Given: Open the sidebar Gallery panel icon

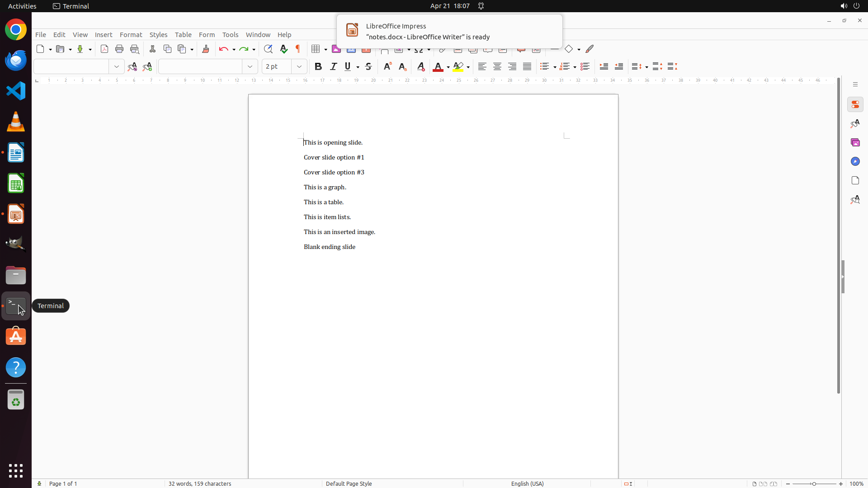Looking at the screenshot, I should pyautogui.click(x=855, y=142).
